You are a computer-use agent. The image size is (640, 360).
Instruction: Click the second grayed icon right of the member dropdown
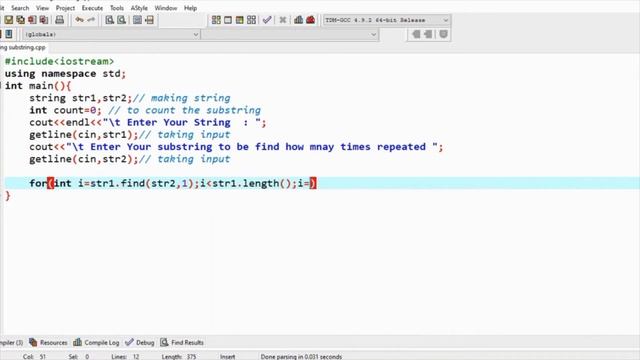(x=428, y=34)
